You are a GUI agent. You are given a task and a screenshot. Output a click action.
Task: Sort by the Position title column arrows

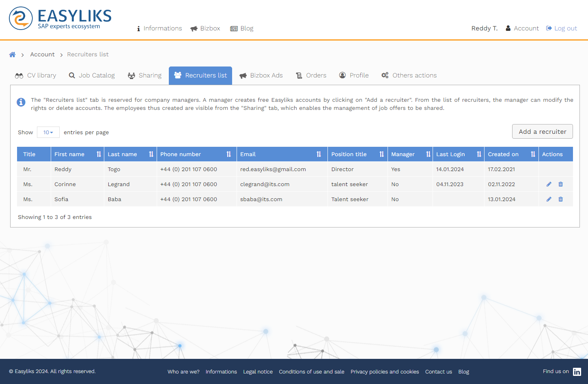coord(381,154)
